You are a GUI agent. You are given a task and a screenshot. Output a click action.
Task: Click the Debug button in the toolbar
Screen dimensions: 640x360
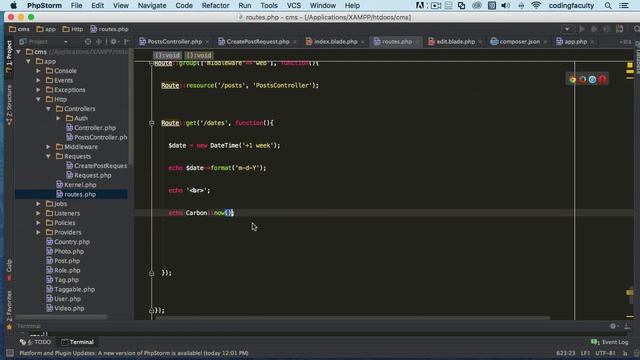tap(594, 29)
